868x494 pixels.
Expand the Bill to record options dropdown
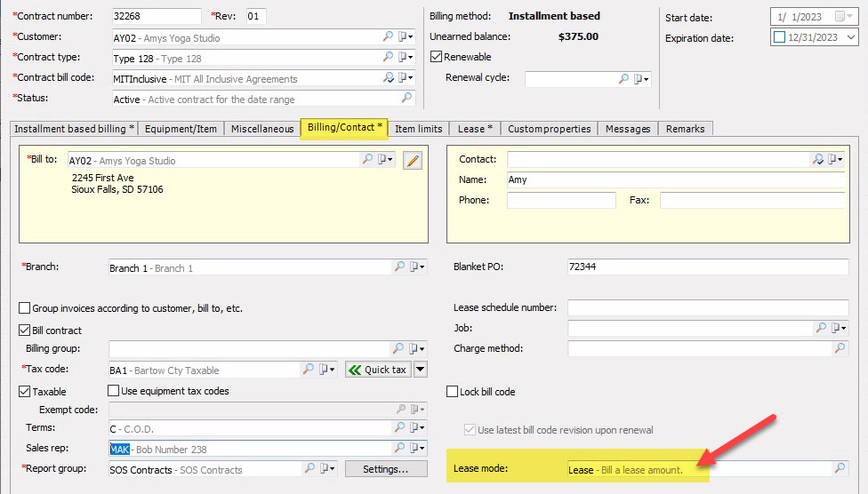click(385, 159)
